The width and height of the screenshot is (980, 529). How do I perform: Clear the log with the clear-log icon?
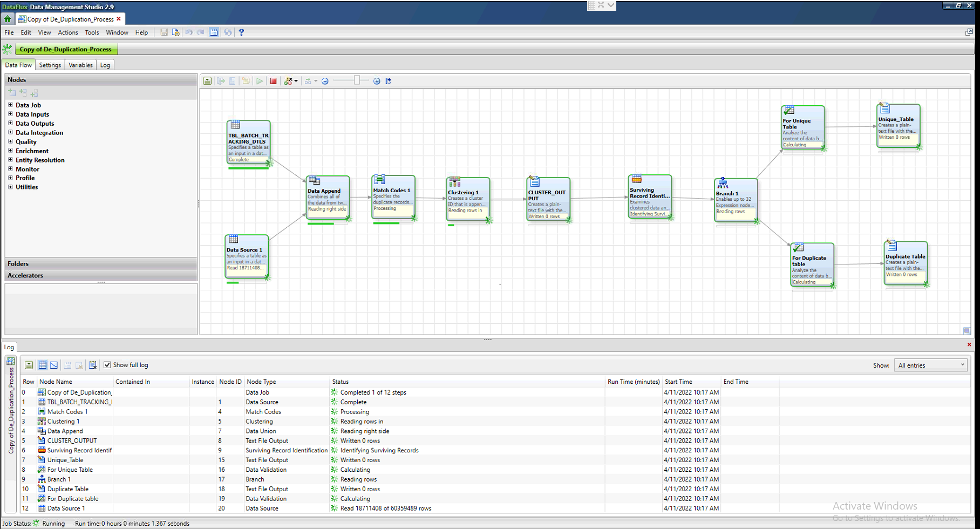point(92,365)
